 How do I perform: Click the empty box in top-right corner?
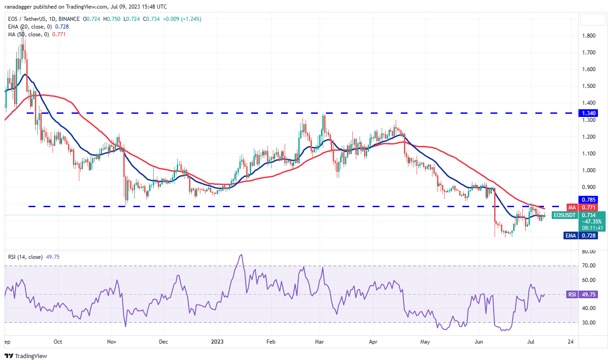(593, 19)
